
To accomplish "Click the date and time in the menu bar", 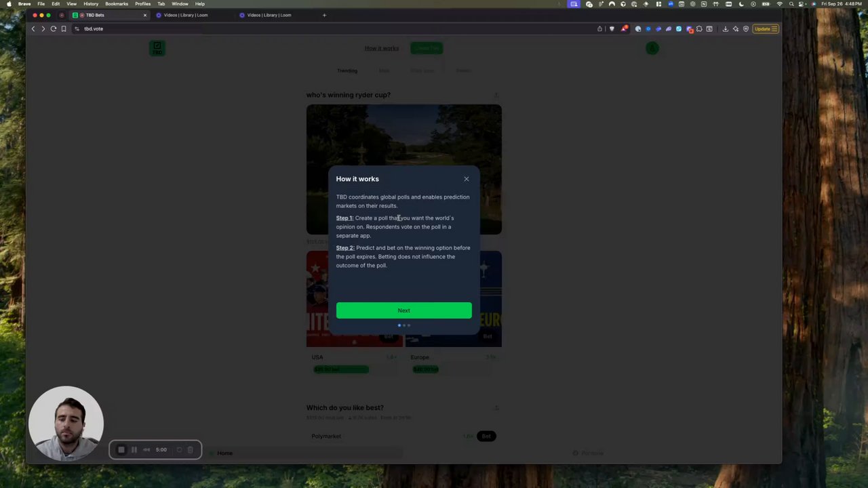I will point(842,4).
